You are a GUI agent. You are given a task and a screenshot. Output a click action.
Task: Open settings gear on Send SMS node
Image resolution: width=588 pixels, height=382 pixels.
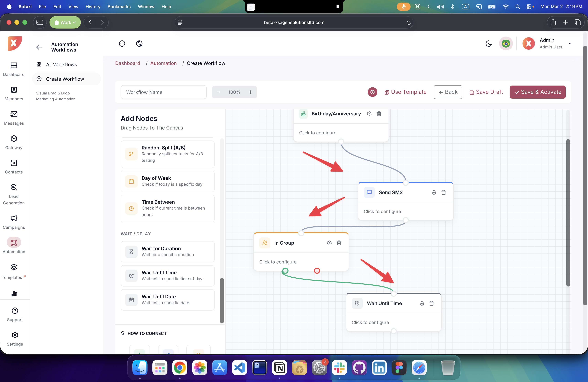point(434,192)
